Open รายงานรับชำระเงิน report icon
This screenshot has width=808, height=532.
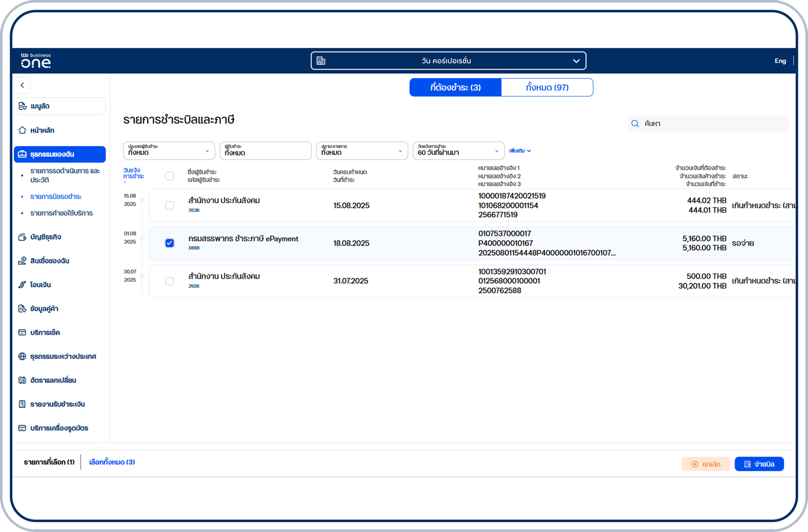22,404
